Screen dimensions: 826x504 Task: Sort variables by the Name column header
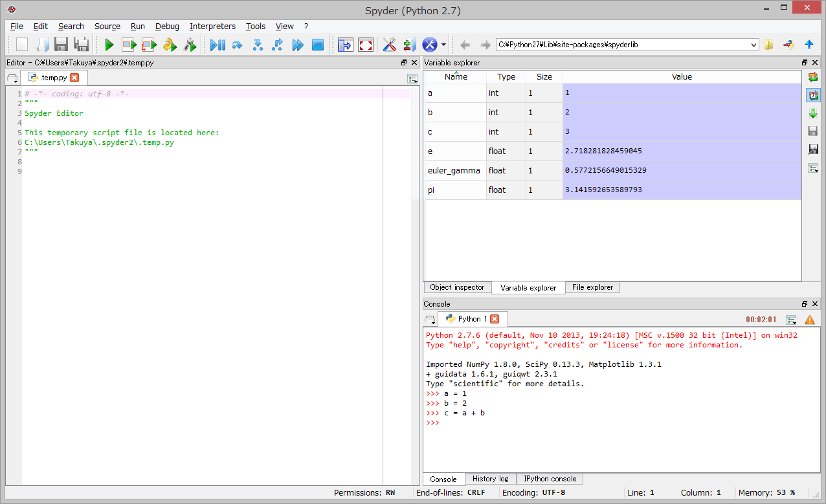coord(456,76)
